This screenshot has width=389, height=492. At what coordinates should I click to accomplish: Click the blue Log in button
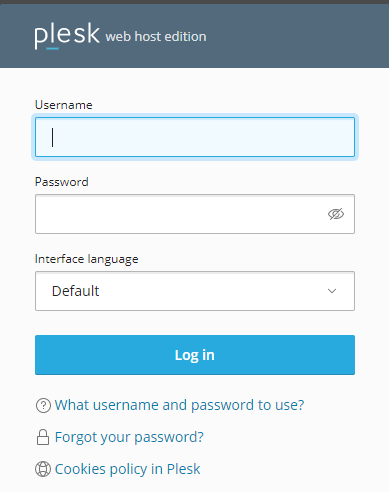[x=195, y=355]
